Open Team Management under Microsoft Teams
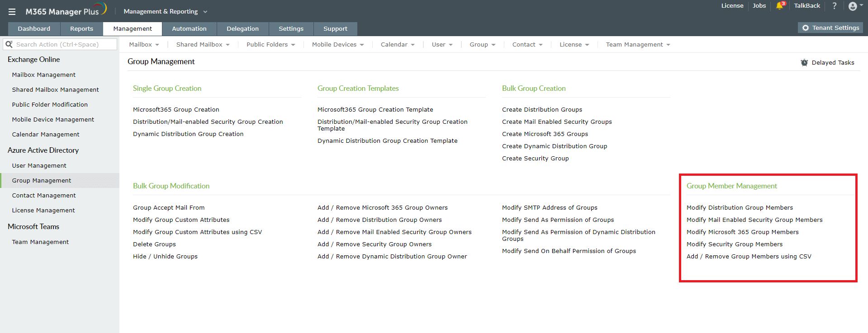868x333 pixels. 40,242
